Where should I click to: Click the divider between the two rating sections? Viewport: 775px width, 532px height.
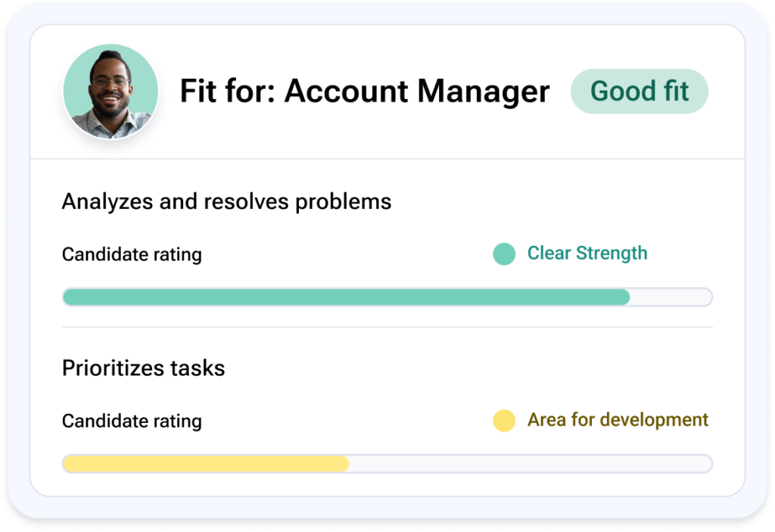(387, 328)
